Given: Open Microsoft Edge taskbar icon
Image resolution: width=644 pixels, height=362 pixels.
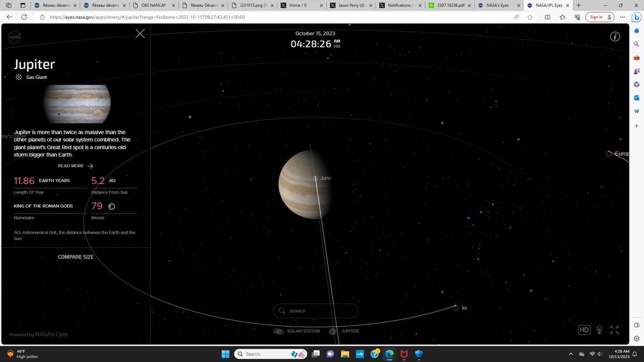Looking at the screenshot, I should point(389,354).
